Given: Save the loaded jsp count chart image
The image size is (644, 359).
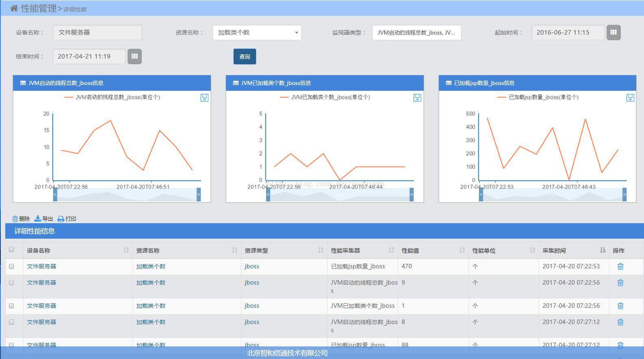Looking at the screenshot, I should 630,98.
